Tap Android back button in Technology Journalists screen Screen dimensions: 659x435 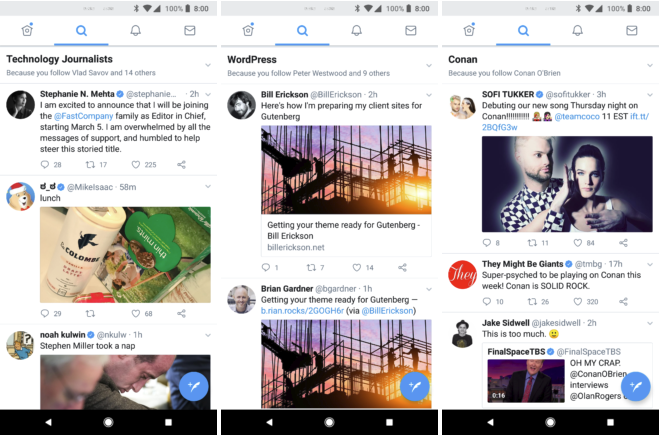(x=48, y=422)
